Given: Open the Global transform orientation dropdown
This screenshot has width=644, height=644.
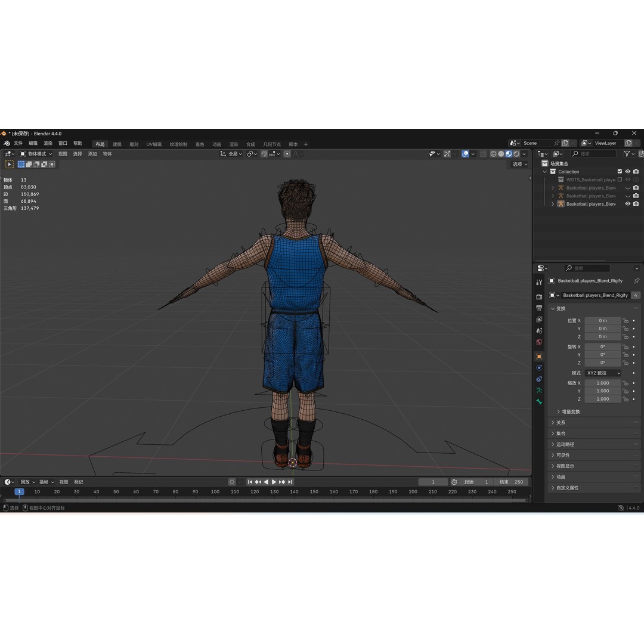Looking at the screenshot, I should coord(231,154).
